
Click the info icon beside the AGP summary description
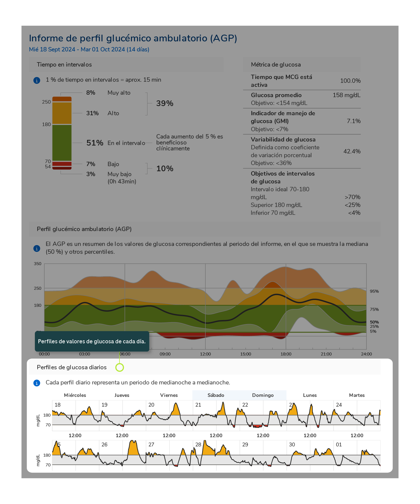tap(37, 248)
